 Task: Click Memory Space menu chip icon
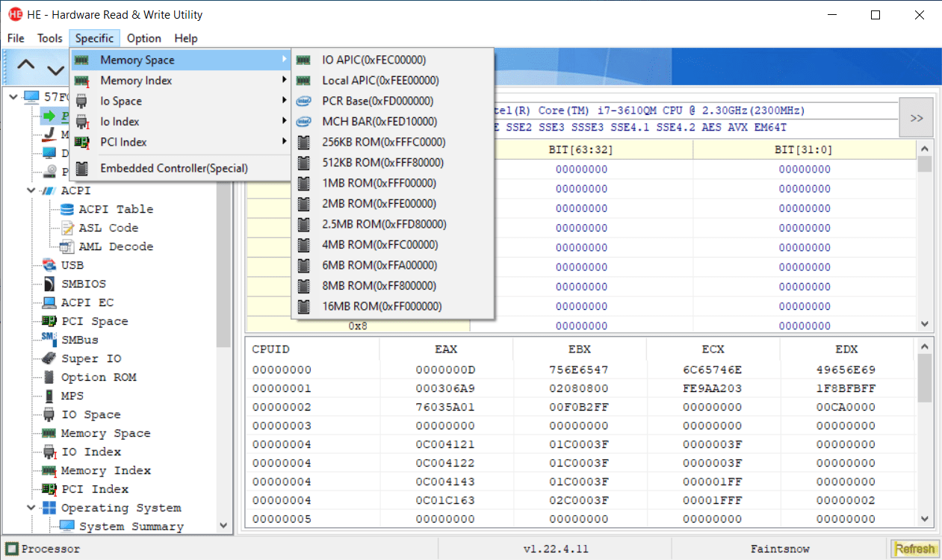pyautogui.click(x=82, y=60)
